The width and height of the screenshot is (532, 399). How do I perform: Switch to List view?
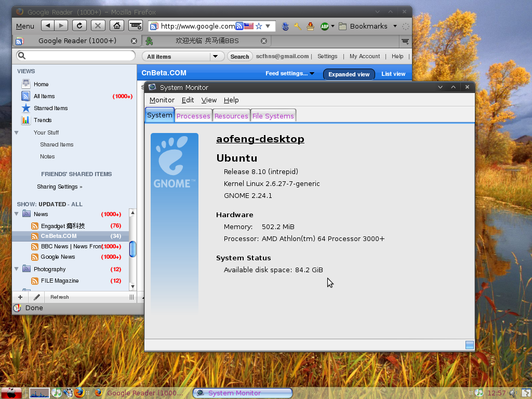click(393, 74)
